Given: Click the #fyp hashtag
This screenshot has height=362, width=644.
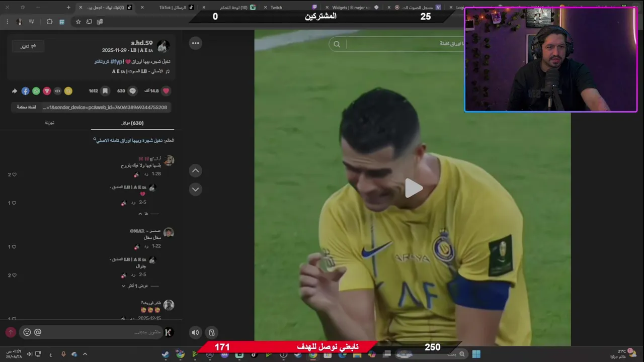Looking at the screenshot, I should (x=117, y=61).
